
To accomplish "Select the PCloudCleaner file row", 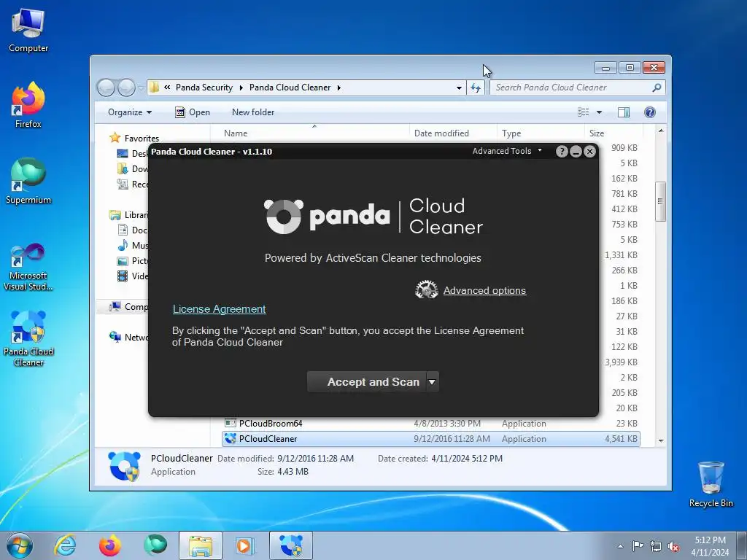I will pyautogui.click(x=430, y=438).
